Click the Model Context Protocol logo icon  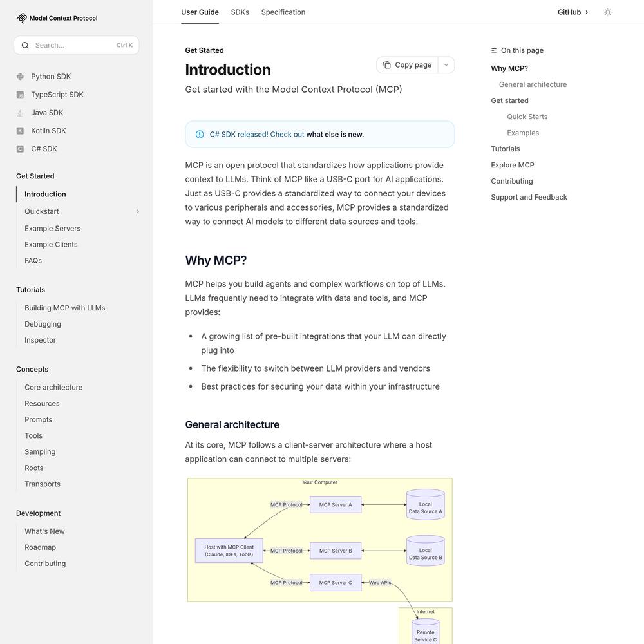click(x=22, y=18)
